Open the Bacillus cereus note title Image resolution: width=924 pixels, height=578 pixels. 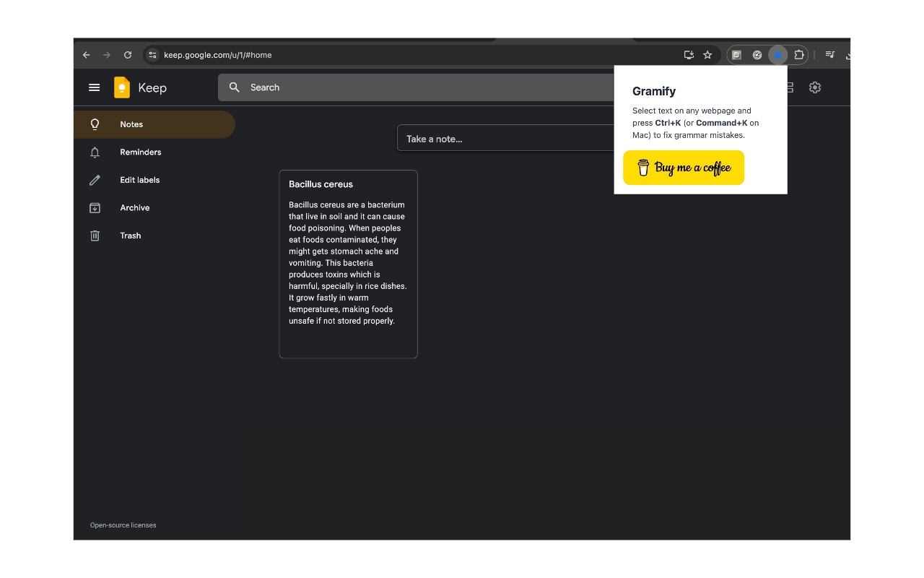tap(321, 184)
